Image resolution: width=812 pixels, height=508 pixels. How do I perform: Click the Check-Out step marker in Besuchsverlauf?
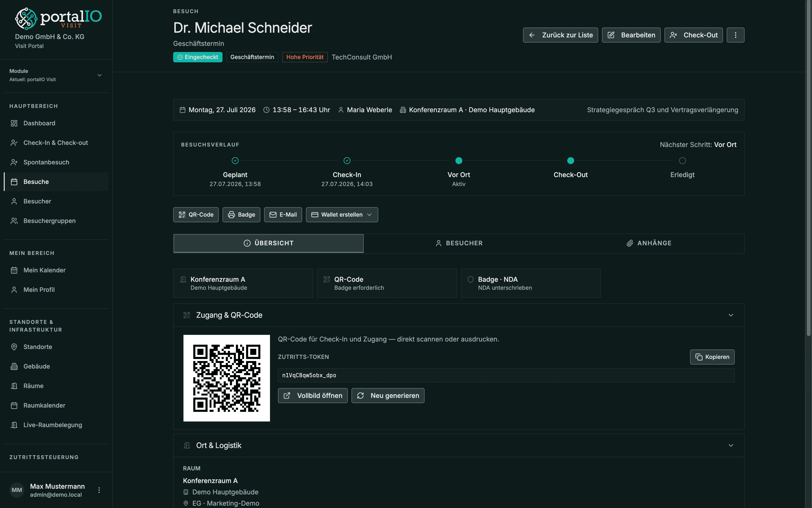click(x=570, y=161)
